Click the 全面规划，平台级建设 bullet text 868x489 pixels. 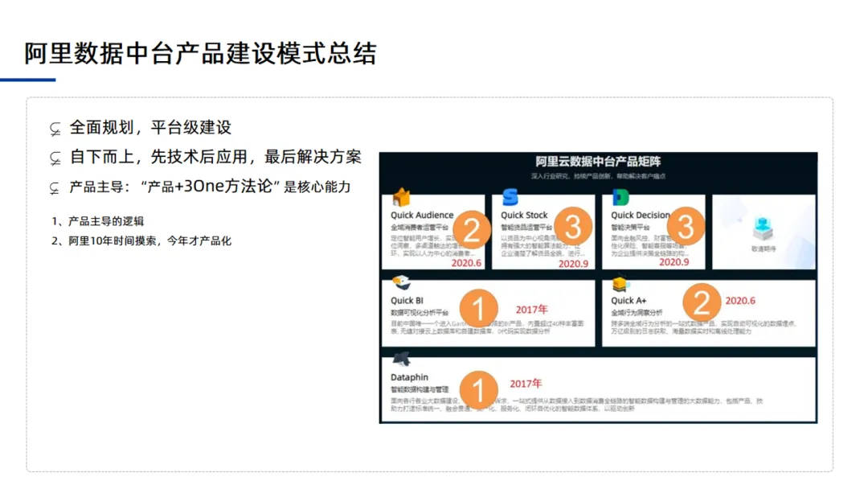(150, 127)
